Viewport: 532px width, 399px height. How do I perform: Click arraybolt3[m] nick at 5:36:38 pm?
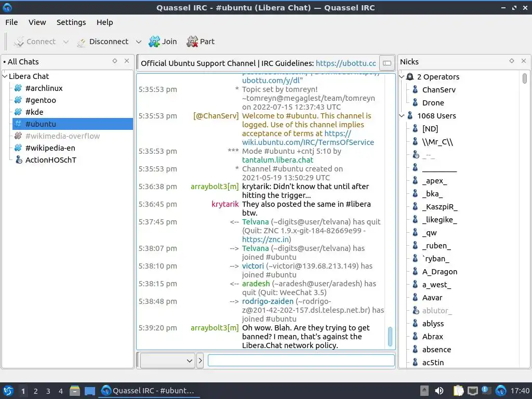[x=215, y=187]
